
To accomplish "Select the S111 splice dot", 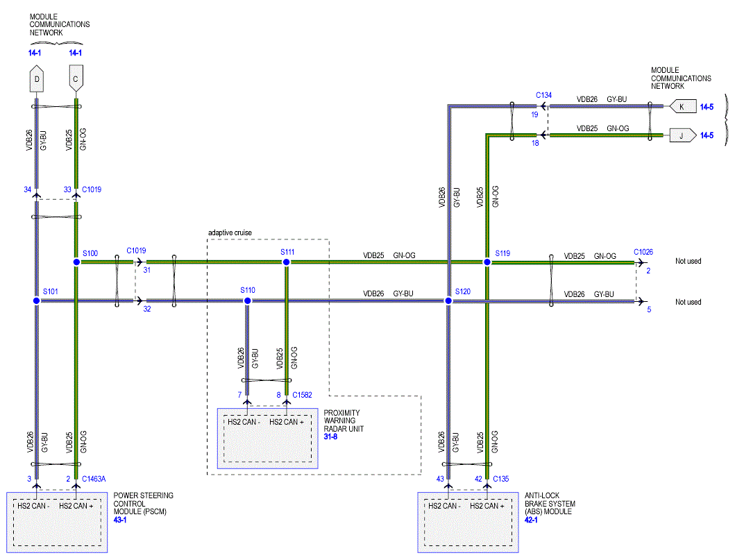I will click(x=286, y=262).
